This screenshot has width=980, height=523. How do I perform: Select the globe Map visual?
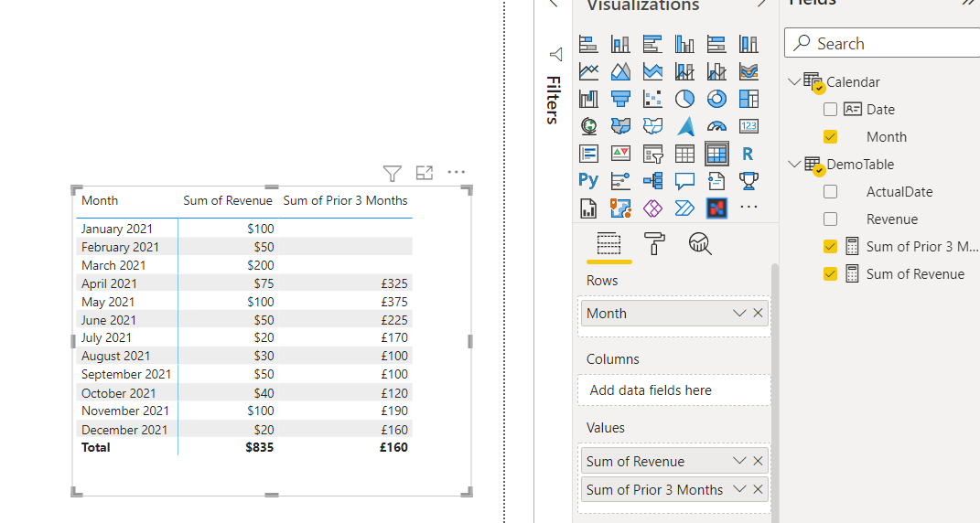pyautogui.click(x=588, y=126)
